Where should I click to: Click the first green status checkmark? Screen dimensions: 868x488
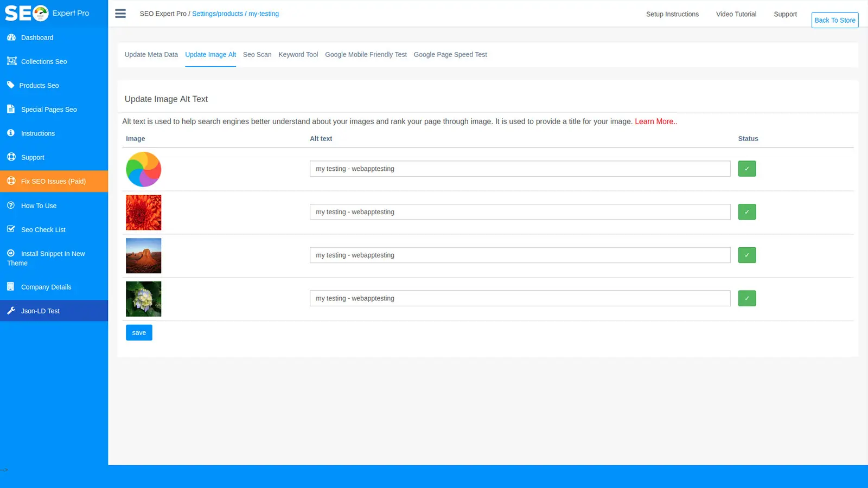click(746, 168)
